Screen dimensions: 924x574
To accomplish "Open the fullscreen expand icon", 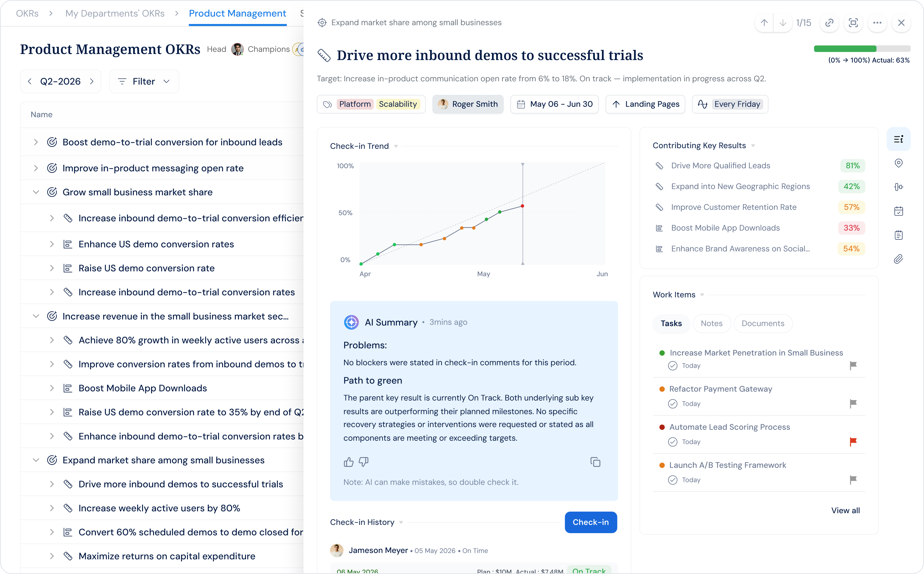I will click(853, 23).
